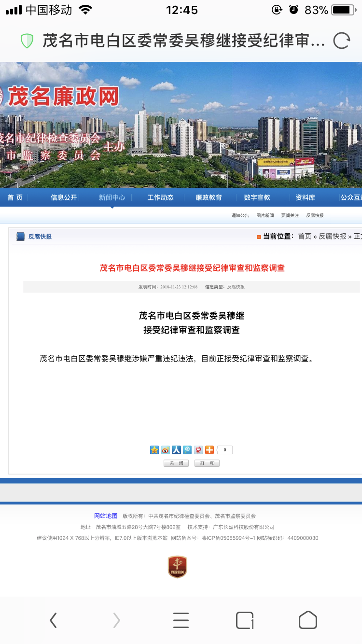Viewport: 362px width, 644px height.
Task: Tap the browser home icon
Action: [308, 620]
